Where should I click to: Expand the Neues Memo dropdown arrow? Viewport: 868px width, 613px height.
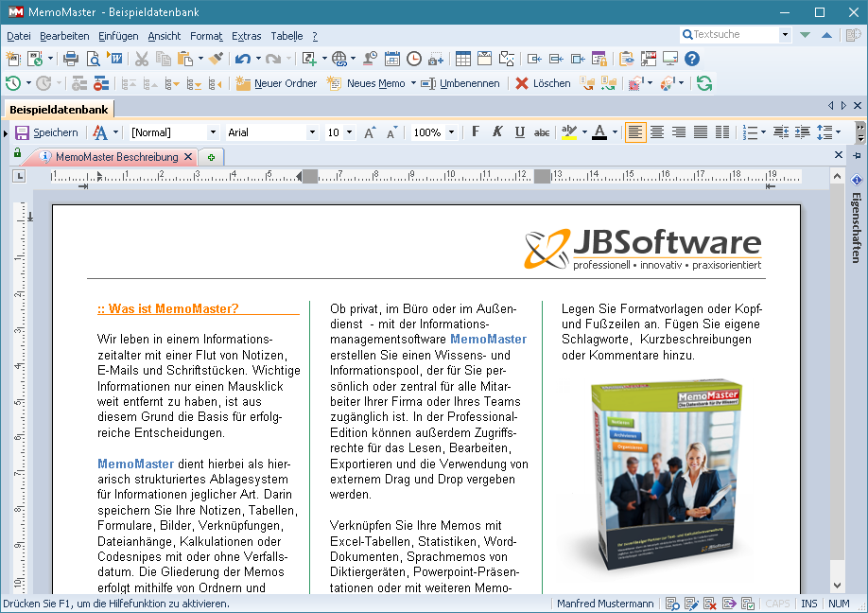tap(413, 83)
